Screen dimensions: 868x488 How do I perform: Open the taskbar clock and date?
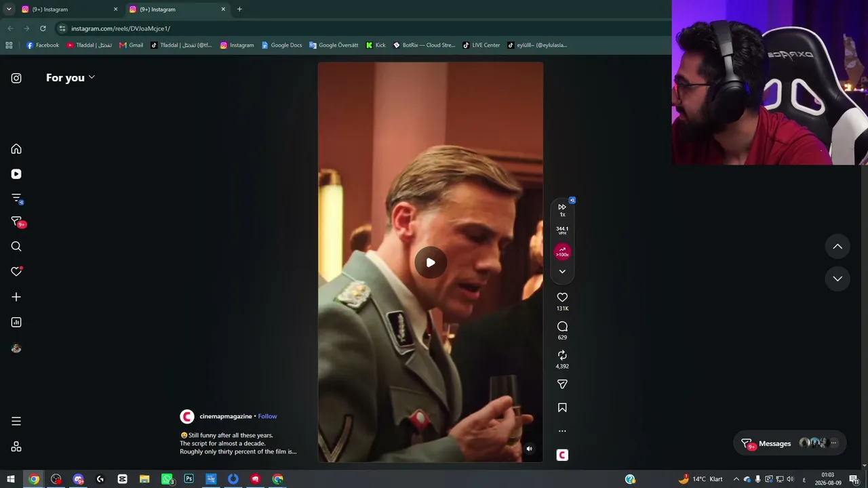828,479
